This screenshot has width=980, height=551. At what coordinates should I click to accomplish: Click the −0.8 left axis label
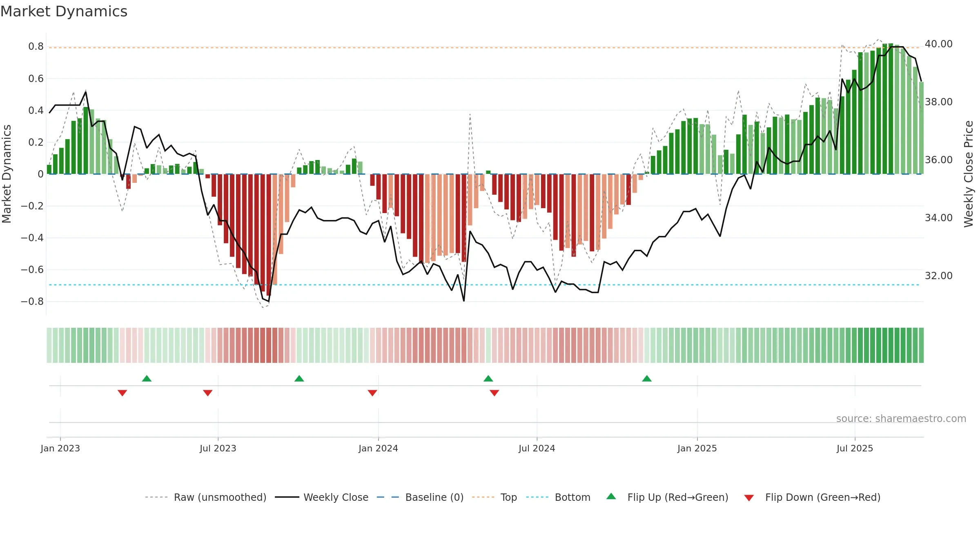tap(32, 302)
